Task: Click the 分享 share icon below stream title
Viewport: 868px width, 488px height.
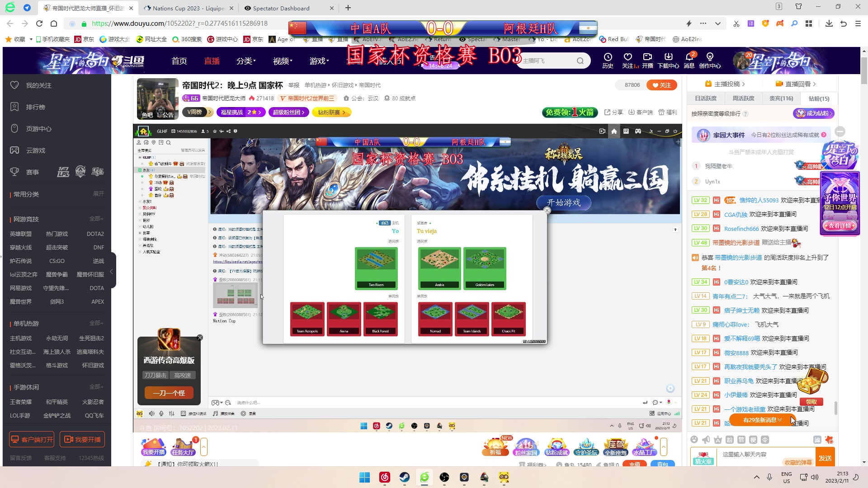Action: tap(613, 112)
